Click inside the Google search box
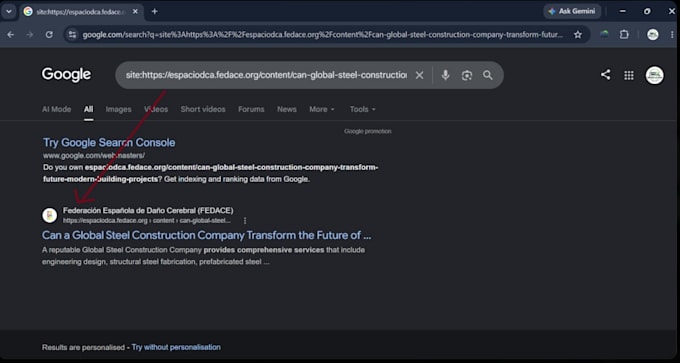The image size is (680, 363). [x=265, y=75]
